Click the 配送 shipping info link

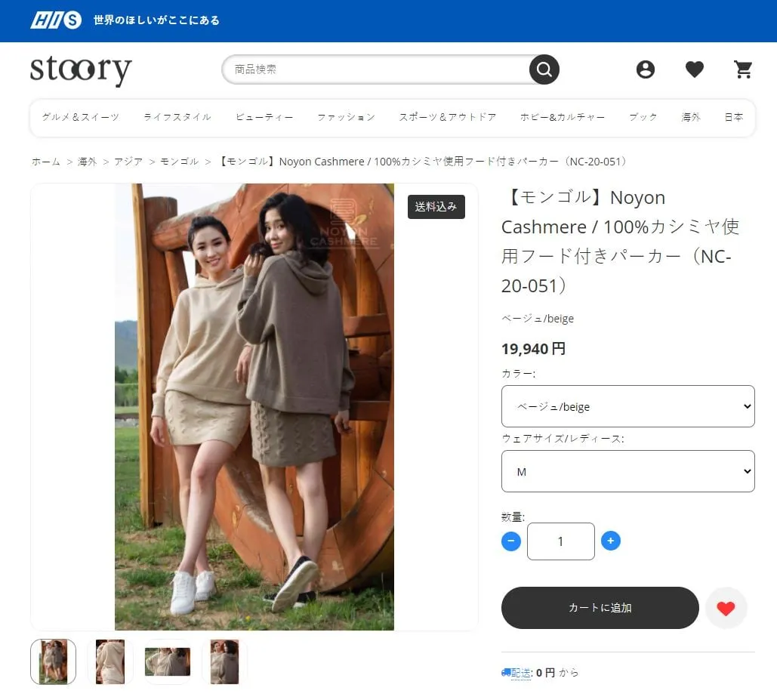click(521, 673)
